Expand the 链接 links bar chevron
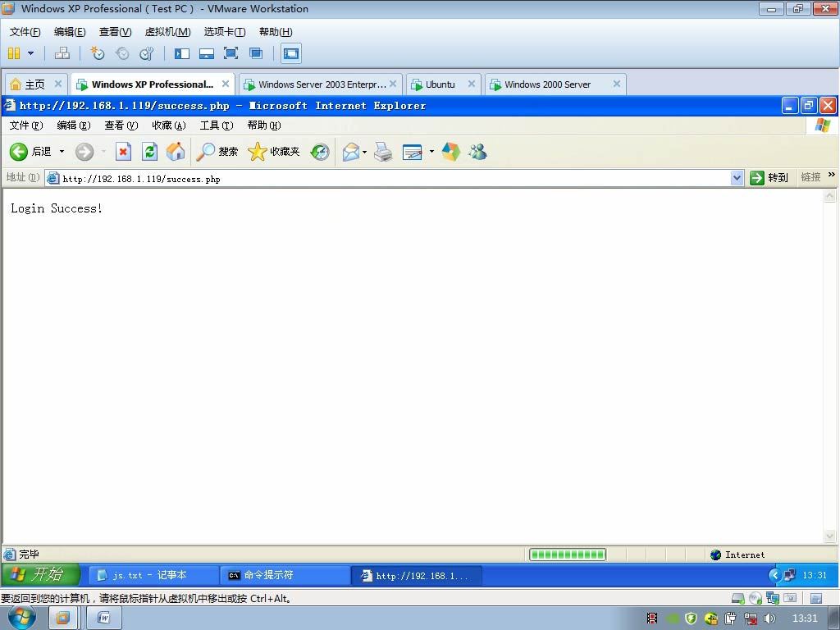The image size is (840, 630). [x=832, y=175]
